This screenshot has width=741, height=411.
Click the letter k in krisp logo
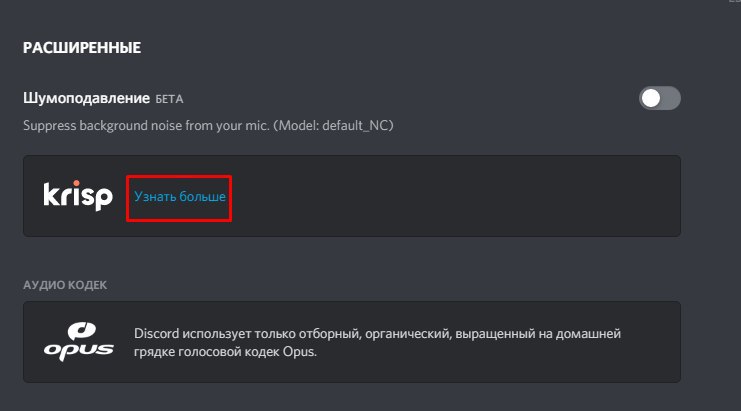[x=51, y=195]
